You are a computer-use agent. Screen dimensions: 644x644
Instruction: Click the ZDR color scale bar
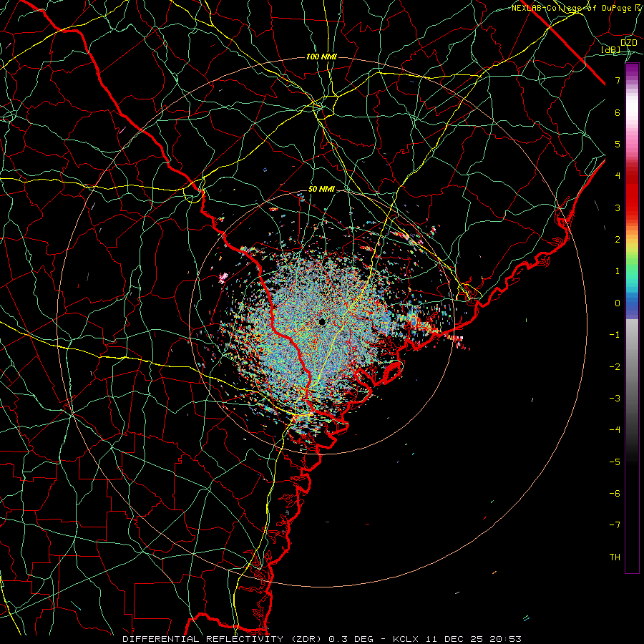click(x=632, y=318)
